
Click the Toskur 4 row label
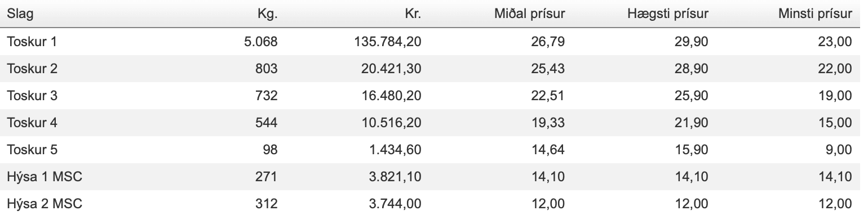click(32, 123)
